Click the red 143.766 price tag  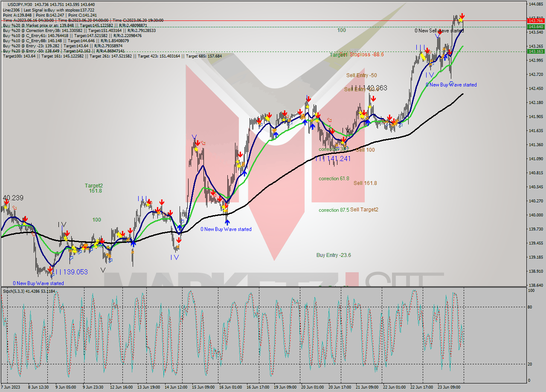click(536, 20)
